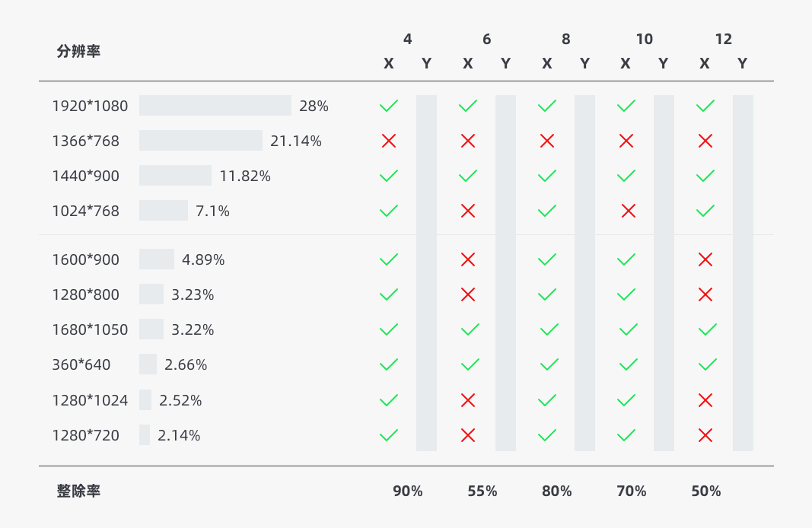Viewport: 812px width, 528px height.
Task: Click the green check for 360*640 under 8
Action: (549, 365)
